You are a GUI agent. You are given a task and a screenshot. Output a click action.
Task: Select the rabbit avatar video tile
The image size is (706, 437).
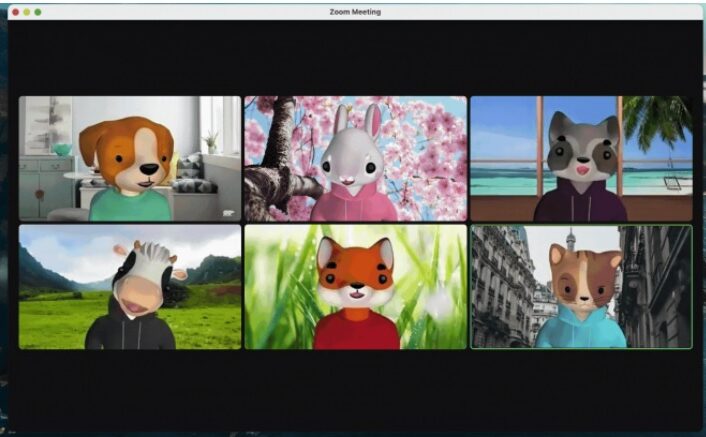point(355,158)
